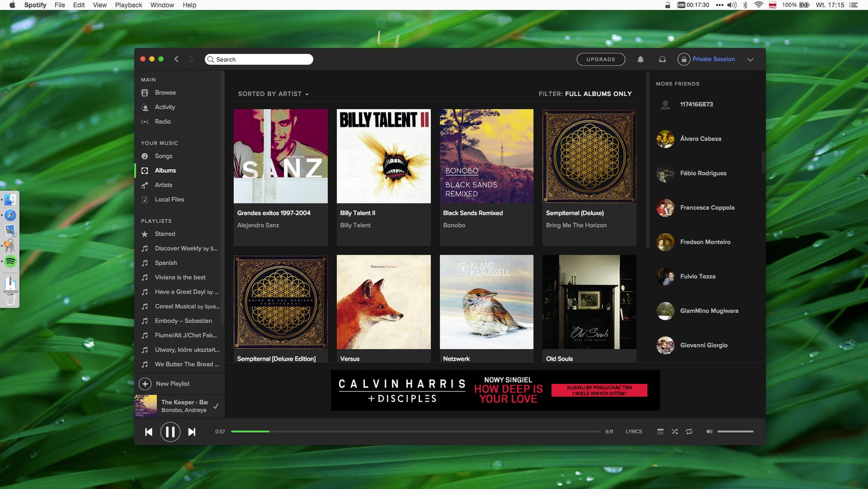Open the Sorted By Artist dropdown

[273, 94]
